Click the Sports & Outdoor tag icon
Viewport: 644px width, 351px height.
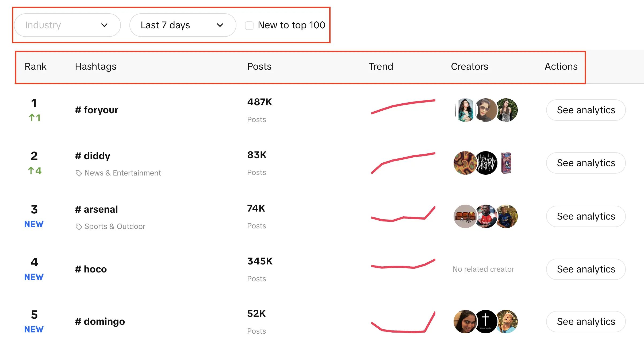point(79,226)
